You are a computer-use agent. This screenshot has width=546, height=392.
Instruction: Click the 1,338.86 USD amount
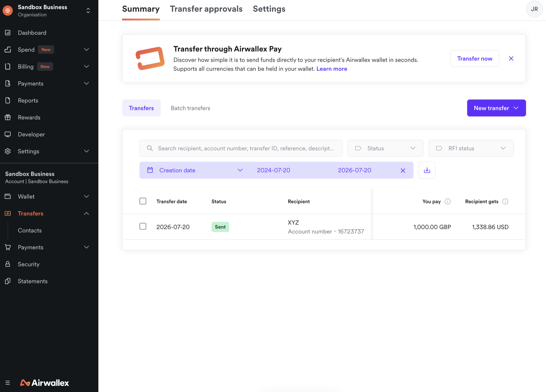(490, 227)
